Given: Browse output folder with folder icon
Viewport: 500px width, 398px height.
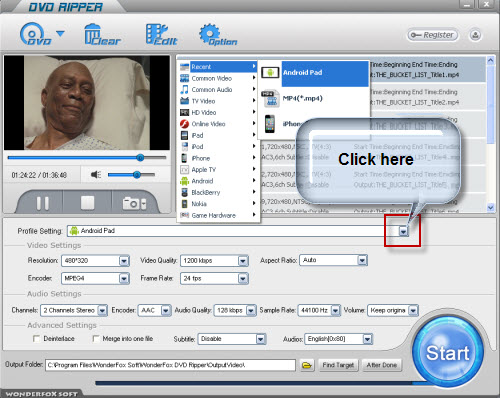Looking at the screenshot, I should [307, 366].
